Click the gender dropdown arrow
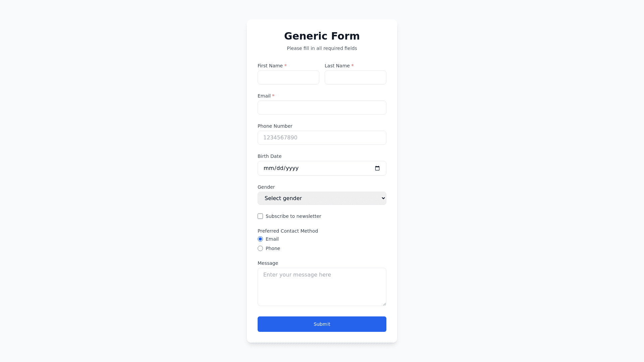Screen dimensions: 644x362 click(380, 198)
